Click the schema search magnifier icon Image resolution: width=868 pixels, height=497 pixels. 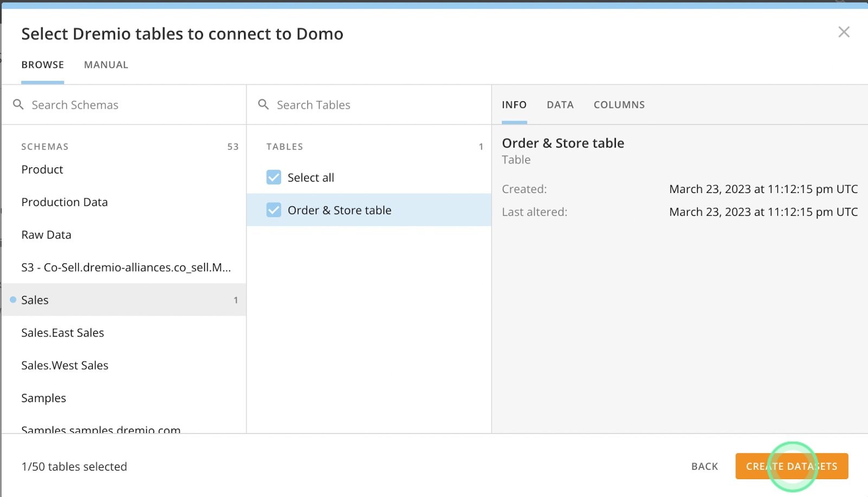point(18,104)
